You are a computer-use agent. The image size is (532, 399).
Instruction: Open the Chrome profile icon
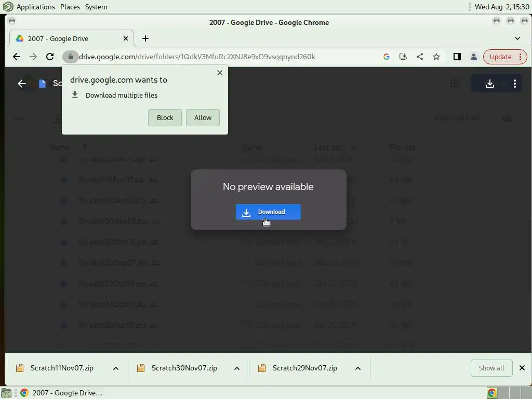(474, 57)
